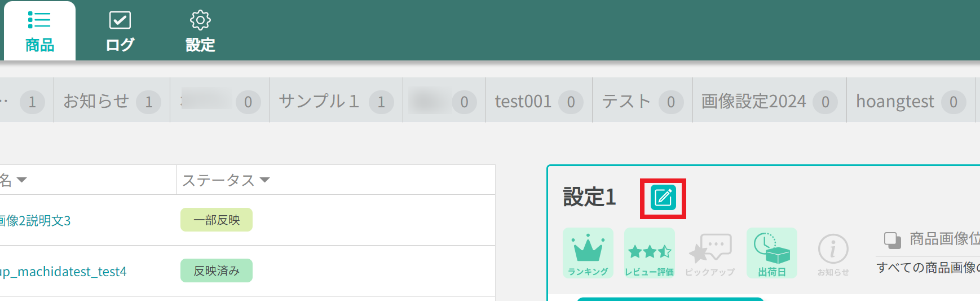Toggle the ランキング crown icon
The width and height of the screenshot is (980, 301).
[x=588, y=253]
